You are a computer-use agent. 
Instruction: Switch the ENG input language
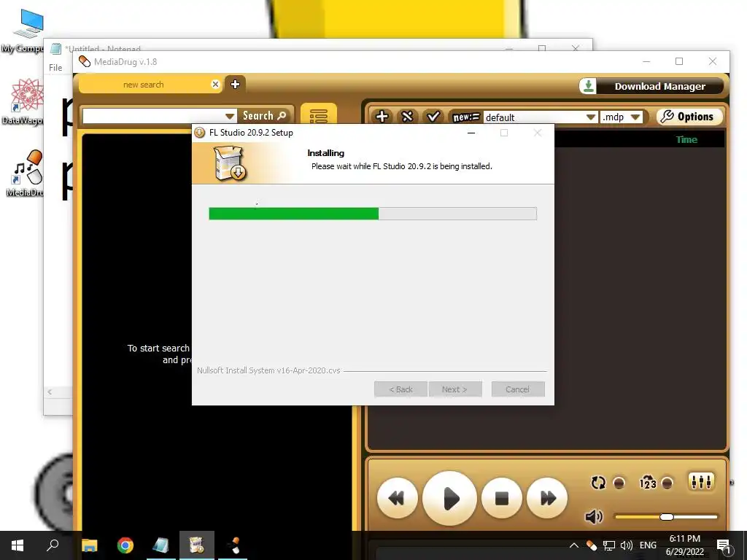[x=648, y=545]
